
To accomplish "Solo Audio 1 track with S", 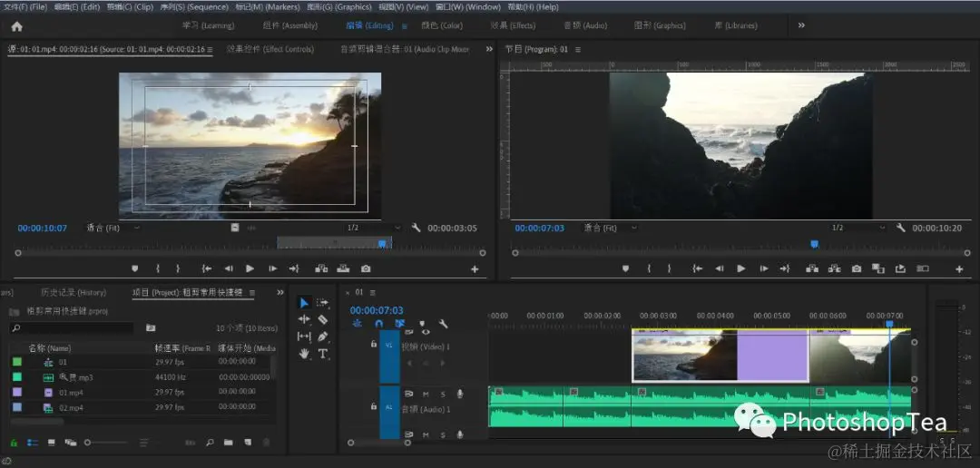I will pyautogui.click(x=443, y=395).
